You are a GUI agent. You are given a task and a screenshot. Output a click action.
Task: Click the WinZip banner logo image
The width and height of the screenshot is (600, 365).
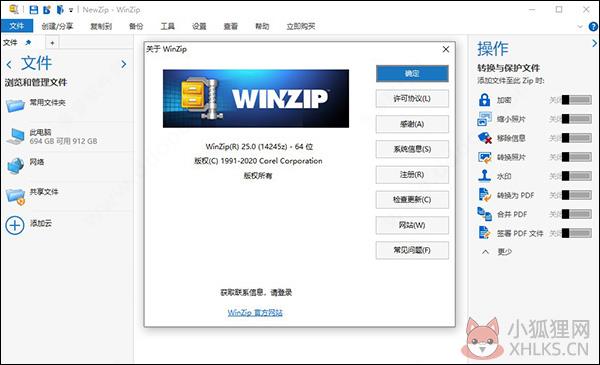[256, 98]
